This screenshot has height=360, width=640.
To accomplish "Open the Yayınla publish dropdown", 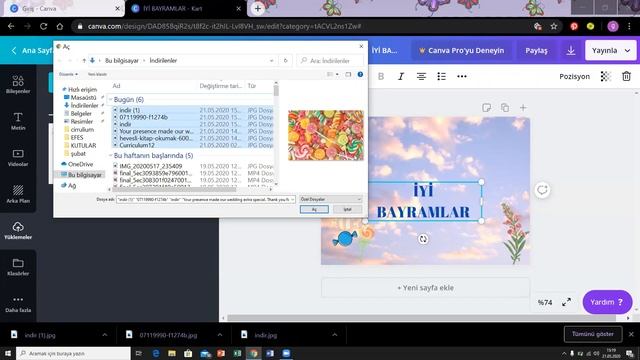I will (x=611, y=51).
